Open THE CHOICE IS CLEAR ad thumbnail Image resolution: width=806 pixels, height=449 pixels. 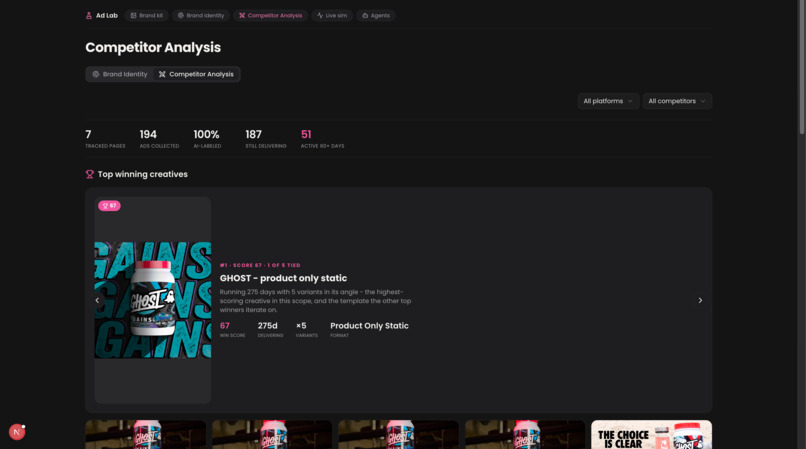(651, 435)
